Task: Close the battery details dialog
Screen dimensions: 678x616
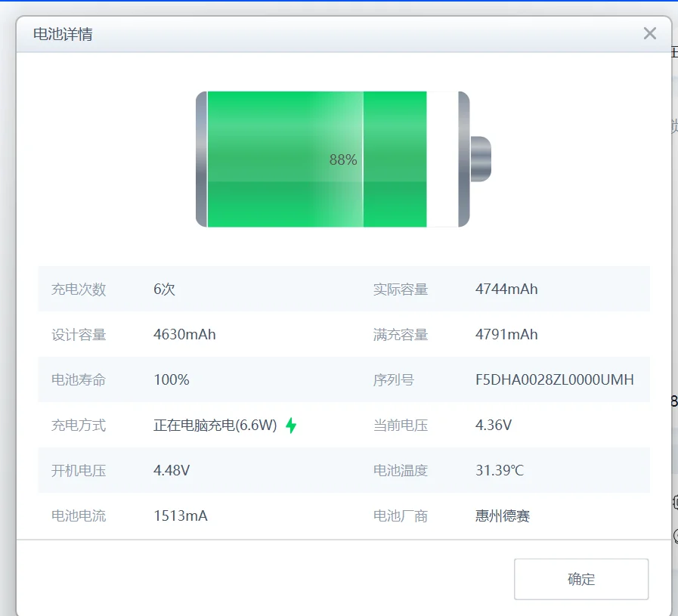Action: [649, 33]
